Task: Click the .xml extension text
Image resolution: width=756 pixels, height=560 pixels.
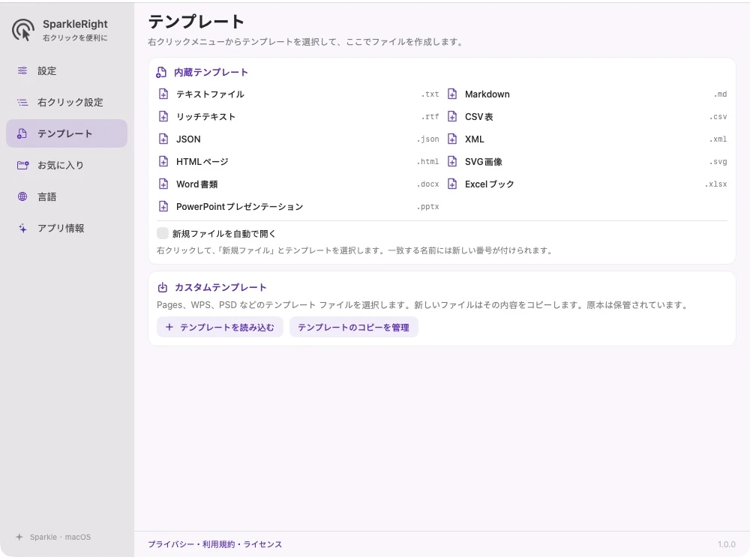Action: (x=718, y=139)
